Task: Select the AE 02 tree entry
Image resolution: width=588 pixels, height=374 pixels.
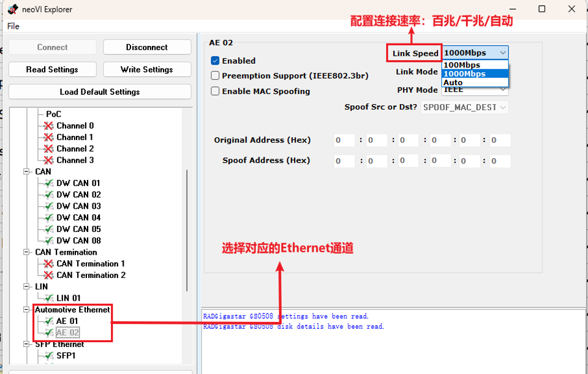Action: pyautogui.click(x=67, y=332)
